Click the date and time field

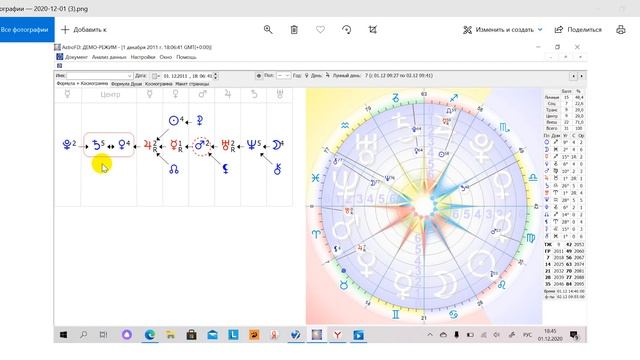click(x=187, y=76)
